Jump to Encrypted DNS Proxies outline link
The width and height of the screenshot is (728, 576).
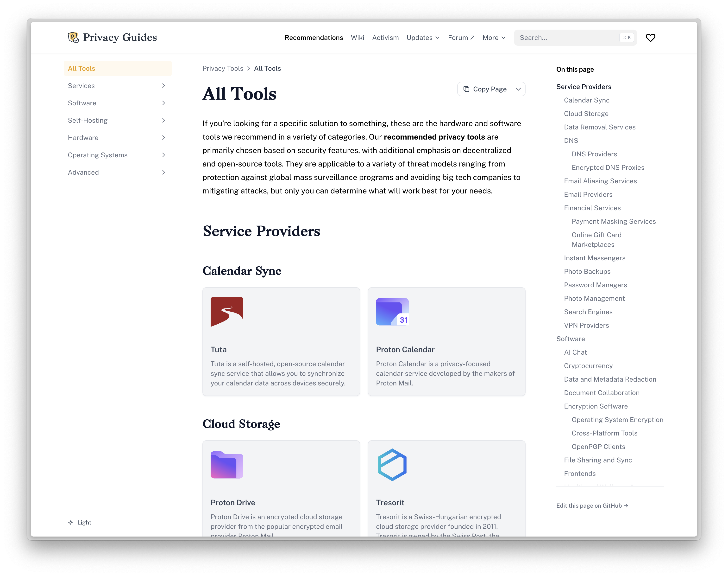coord(608,168)
